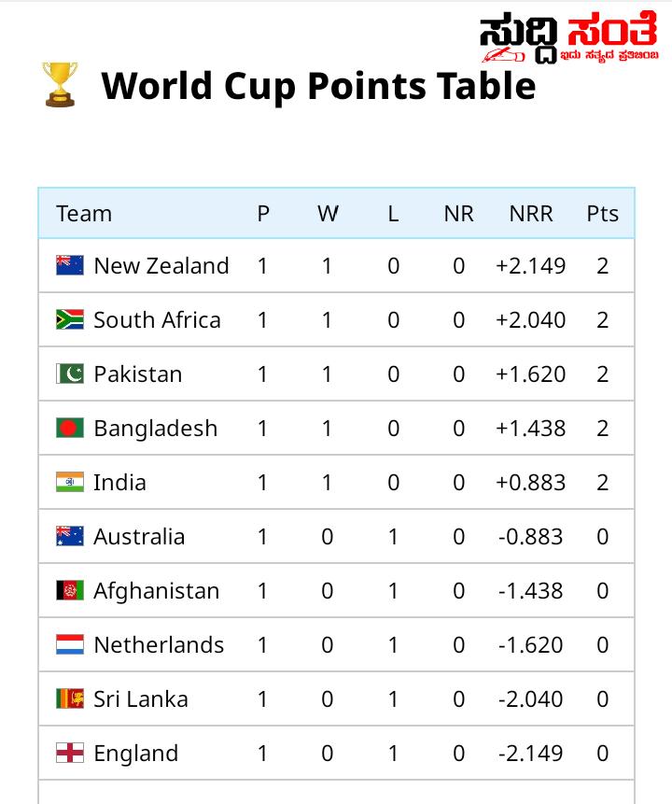Select the Team column header

(84, 213)
